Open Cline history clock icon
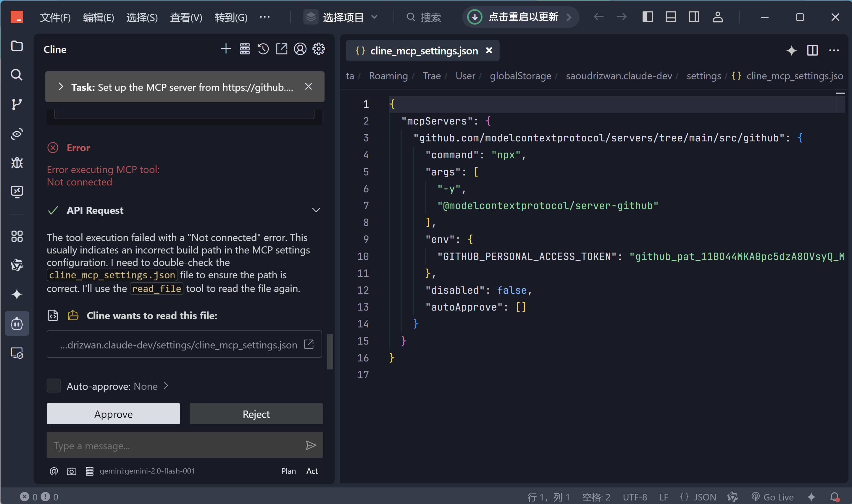 pyautogui.click(x=263, y=49)
